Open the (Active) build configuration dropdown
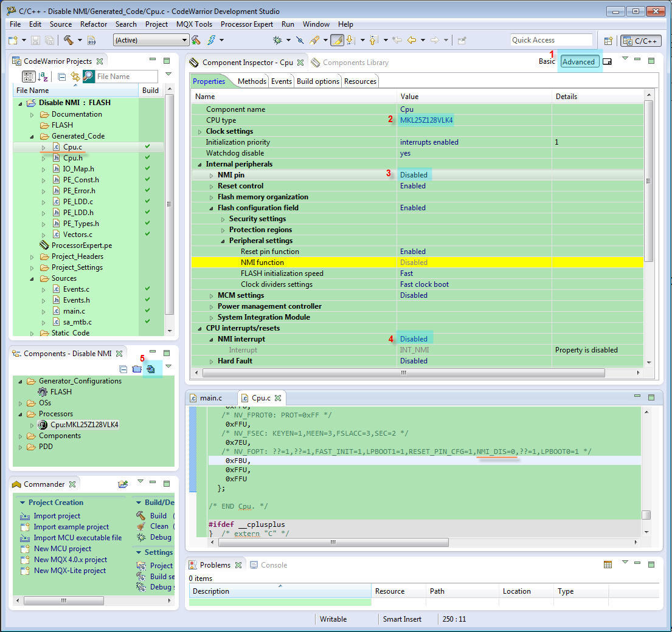 click(x=151, y=40)
